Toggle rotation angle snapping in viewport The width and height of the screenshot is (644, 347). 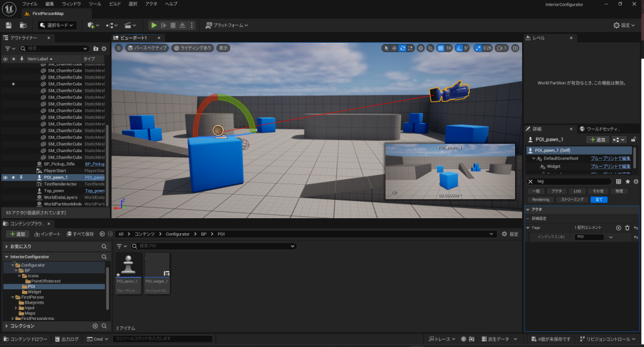(x=460, y=48)
